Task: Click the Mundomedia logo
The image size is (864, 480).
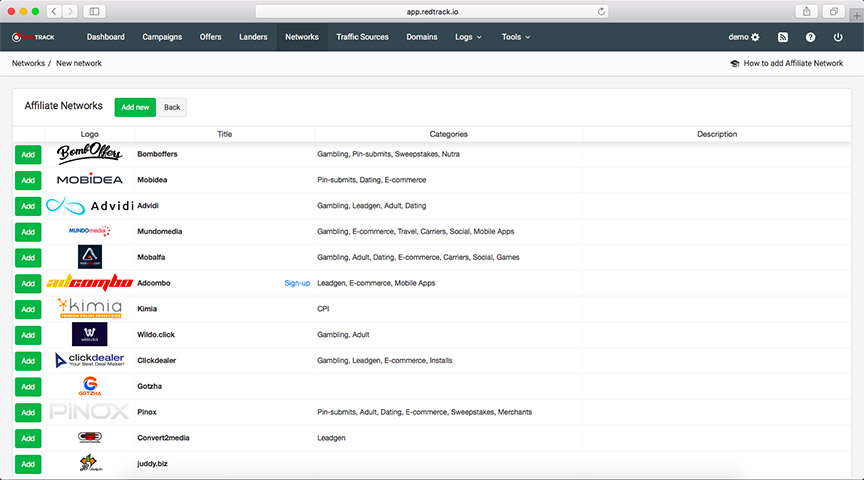Action: click(89, 231)
